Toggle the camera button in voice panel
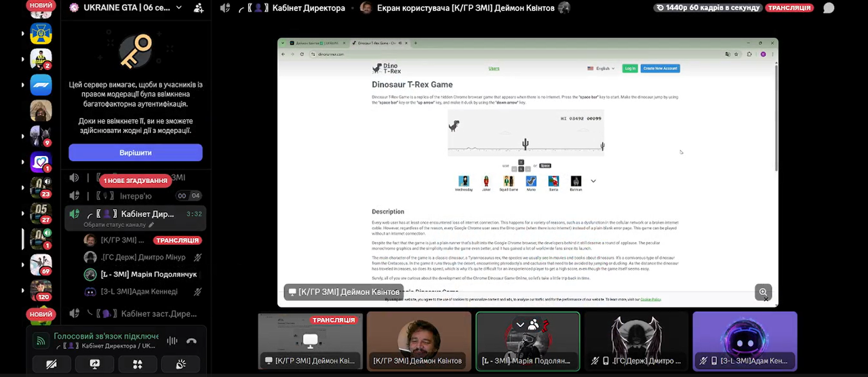 click(52, 364)
